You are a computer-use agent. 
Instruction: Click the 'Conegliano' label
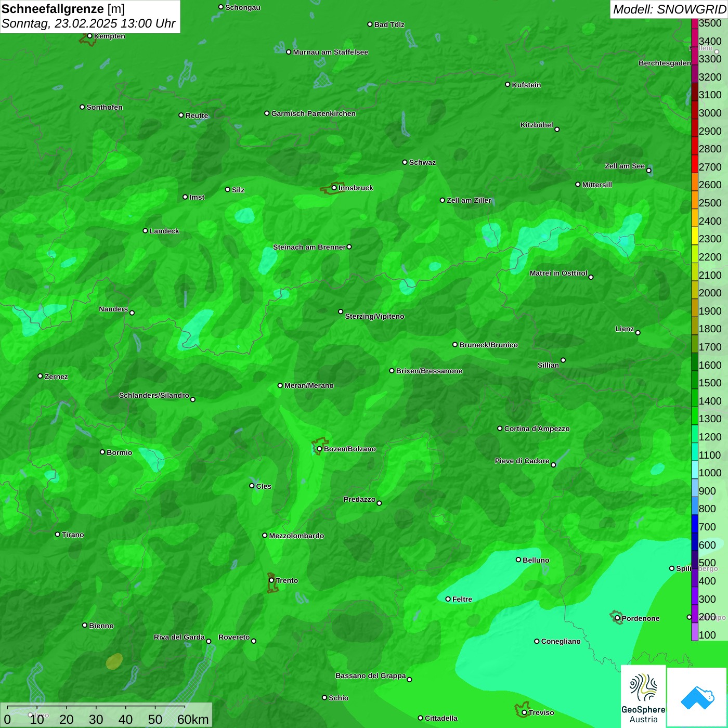[561, 641]
